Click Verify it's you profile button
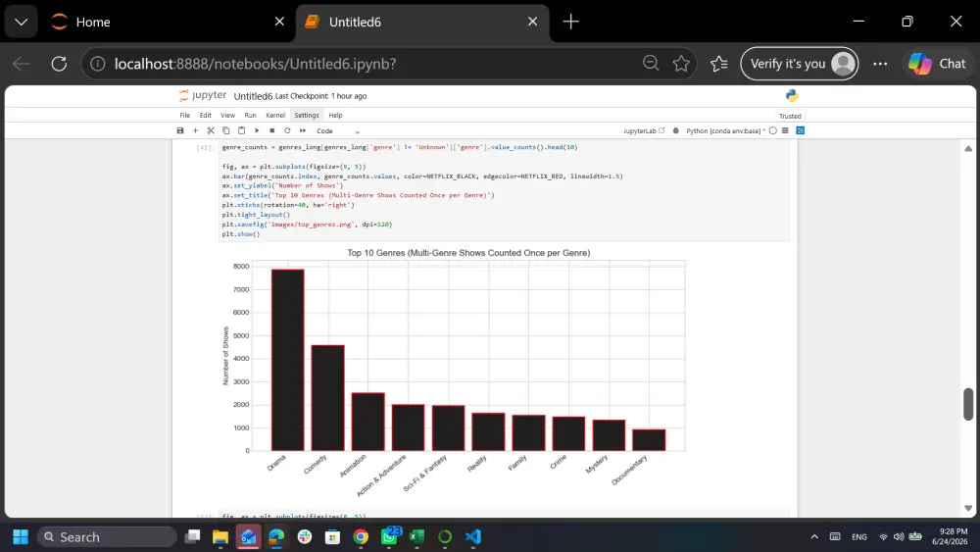This screenshot has height=552, width=980. pyautogui.click(x=800, y=64)
